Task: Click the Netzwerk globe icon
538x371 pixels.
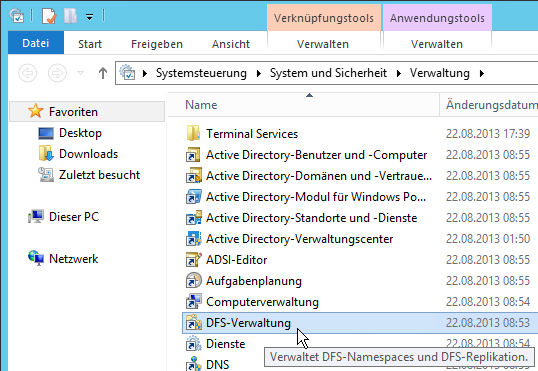Action: pyautogui.click(x=36, y=258)
